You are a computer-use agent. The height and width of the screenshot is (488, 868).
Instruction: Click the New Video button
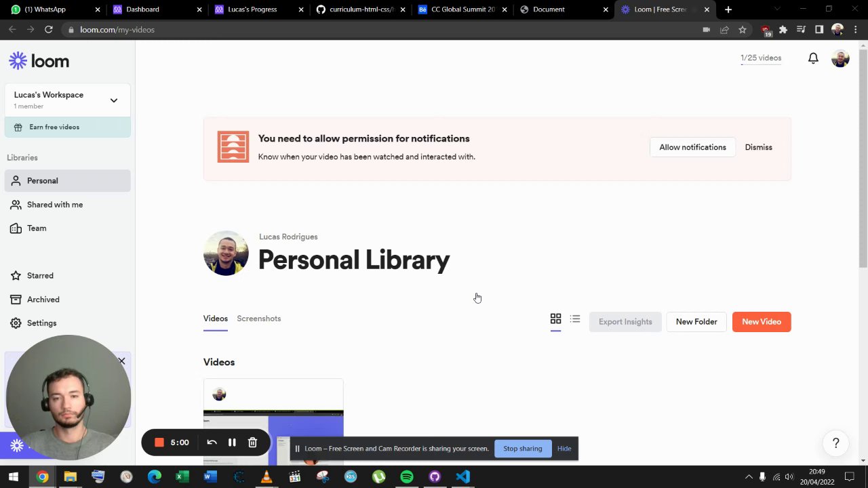tap(762, 322)
